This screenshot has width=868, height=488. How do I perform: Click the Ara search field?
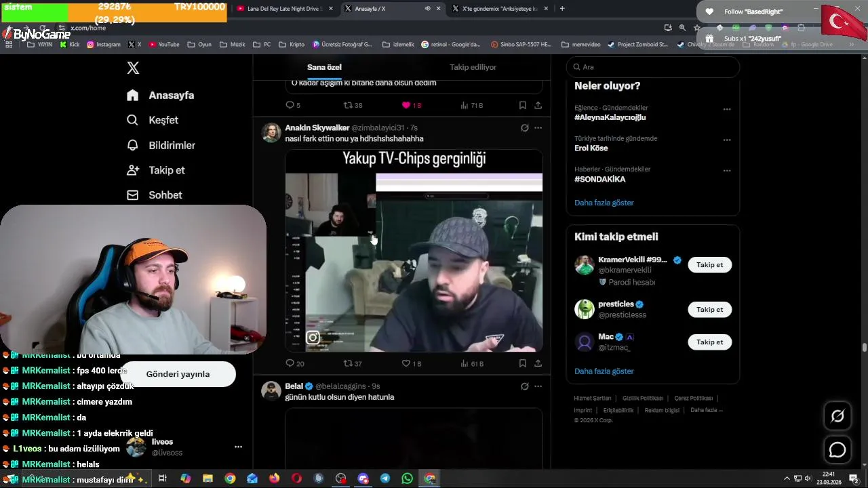point(653,67)
